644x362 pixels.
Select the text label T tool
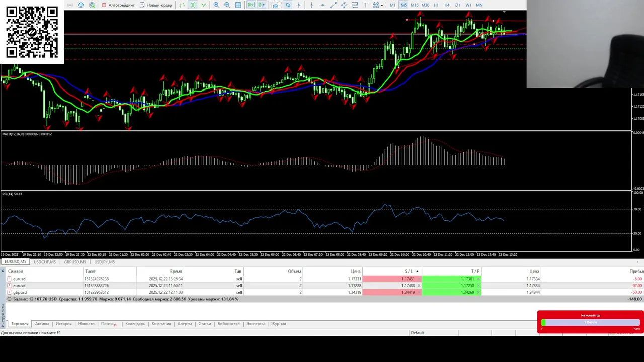click(365, 5)
